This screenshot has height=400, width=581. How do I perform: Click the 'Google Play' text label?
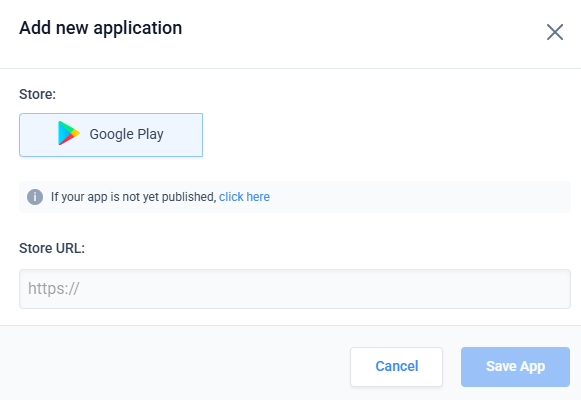(126, 134)
